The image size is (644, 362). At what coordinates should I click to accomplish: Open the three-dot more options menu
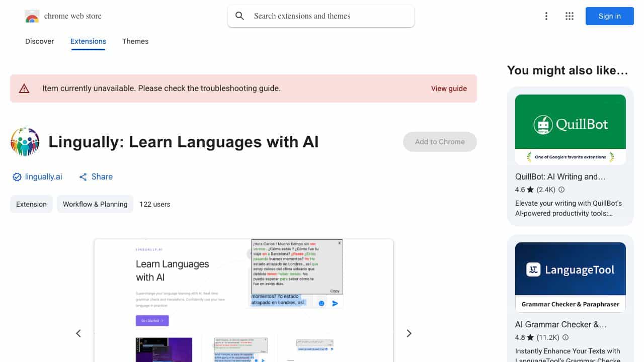click(x=546, y=16)
